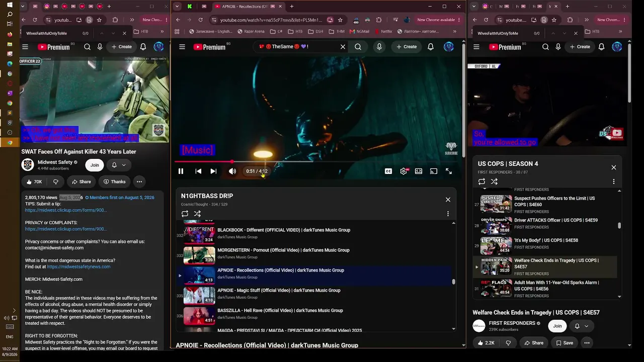The image size is (644, 362).
Task: Open MORGENSTERN - Pornout video thumbnail
Action: (199, 255)
